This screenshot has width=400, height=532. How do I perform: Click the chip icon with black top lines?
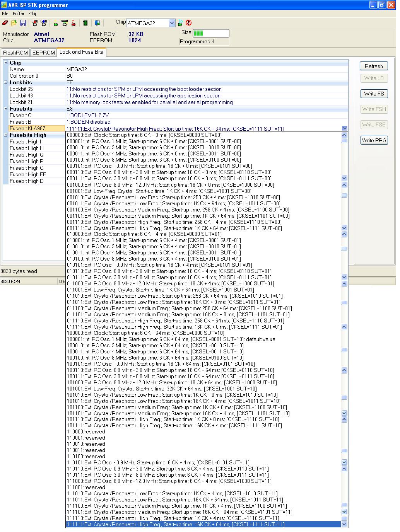click(x=65, y=23)
